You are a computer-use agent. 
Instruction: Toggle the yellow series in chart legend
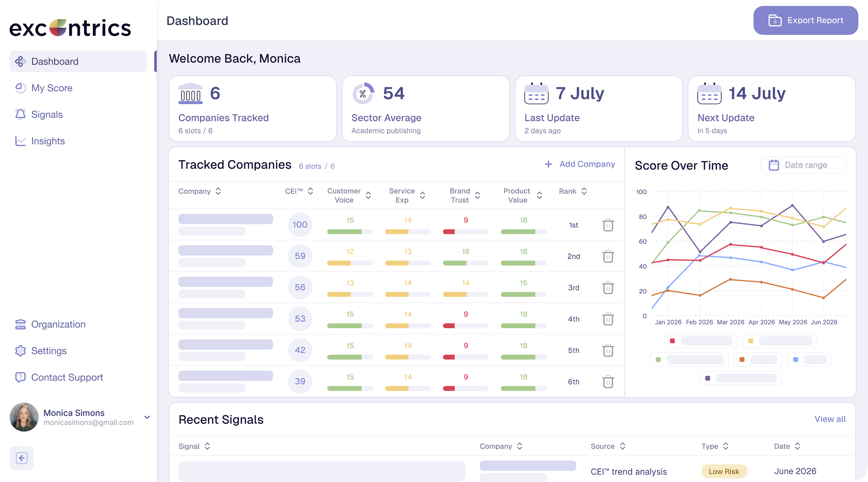779,341
